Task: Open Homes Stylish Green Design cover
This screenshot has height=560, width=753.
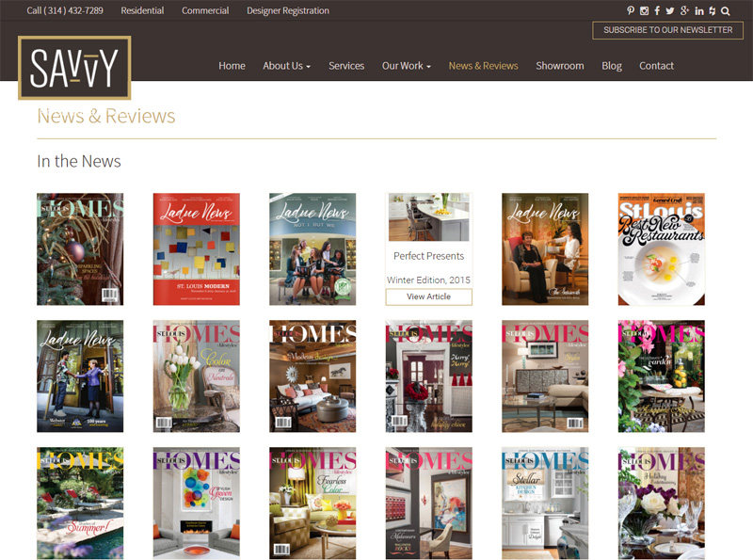Action: [x=197, y=504]
